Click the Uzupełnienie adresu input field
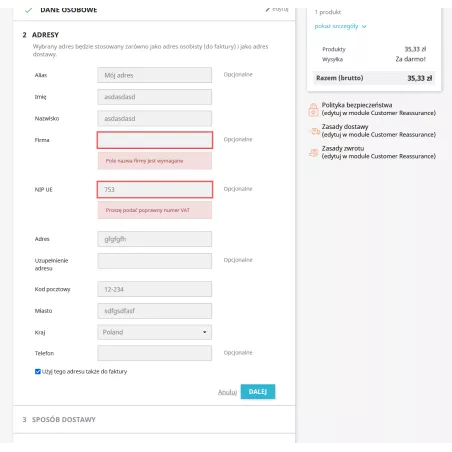Image resolution: width=452 pixels, height=452 pixels. [155, 261]
